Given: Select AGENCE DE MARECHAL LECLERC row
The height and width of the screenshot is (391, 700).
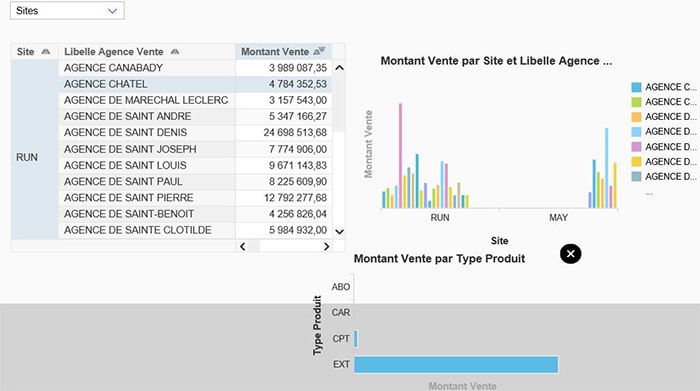Looking at the screenshot, I should point(195,100).
